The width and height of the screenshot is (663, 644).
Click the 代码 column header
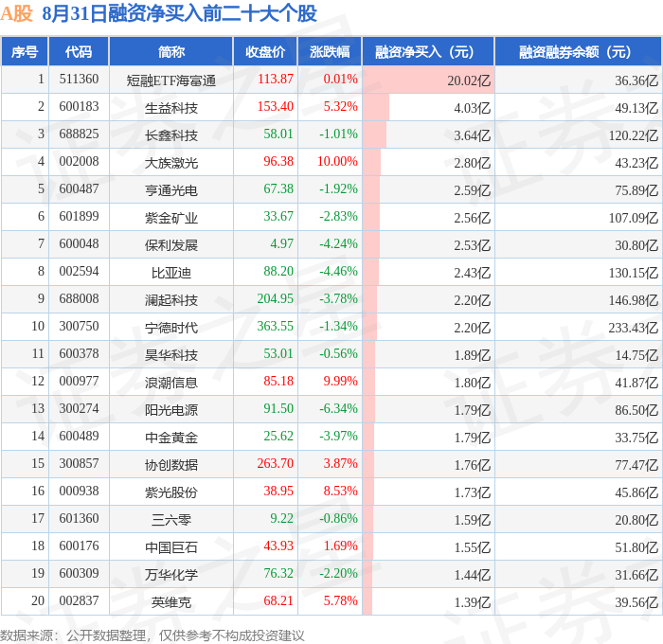pos(79,51)
